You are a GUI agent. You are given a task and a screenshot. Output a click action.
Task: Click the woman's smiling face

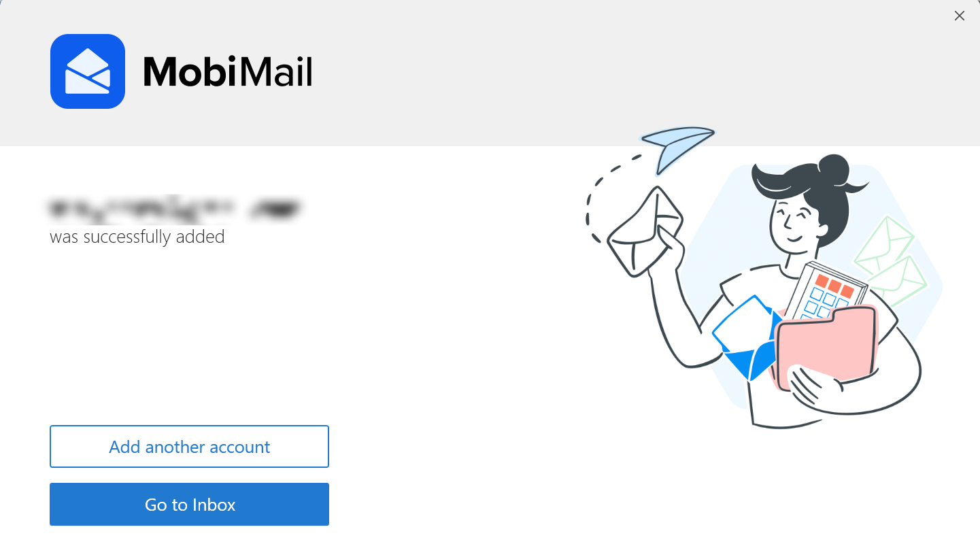pyautogui.click(x=796, y=226)
